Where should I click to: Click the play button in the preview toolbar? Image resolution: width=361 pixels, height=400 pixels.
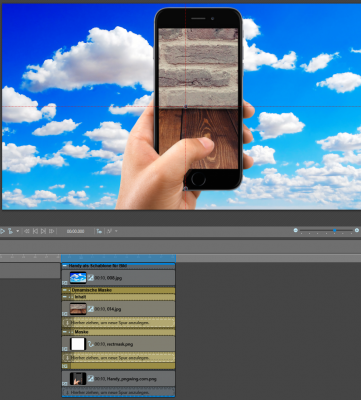2,231
